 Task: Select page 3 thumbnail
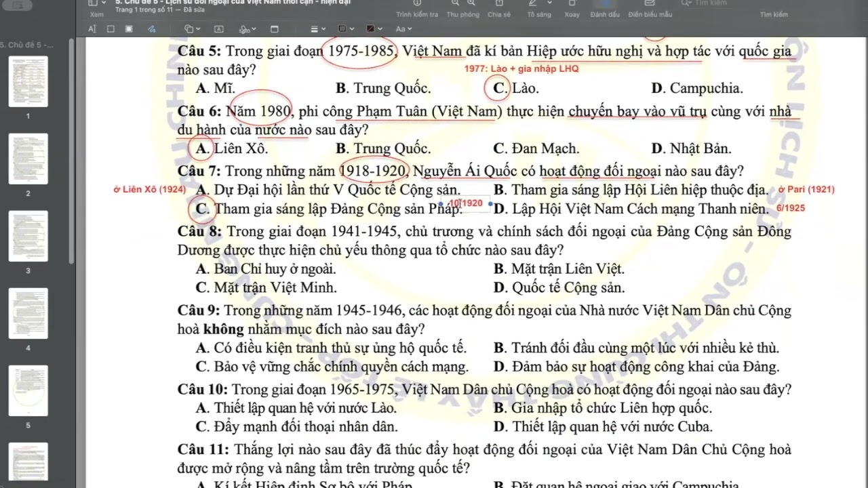point(28,236)
